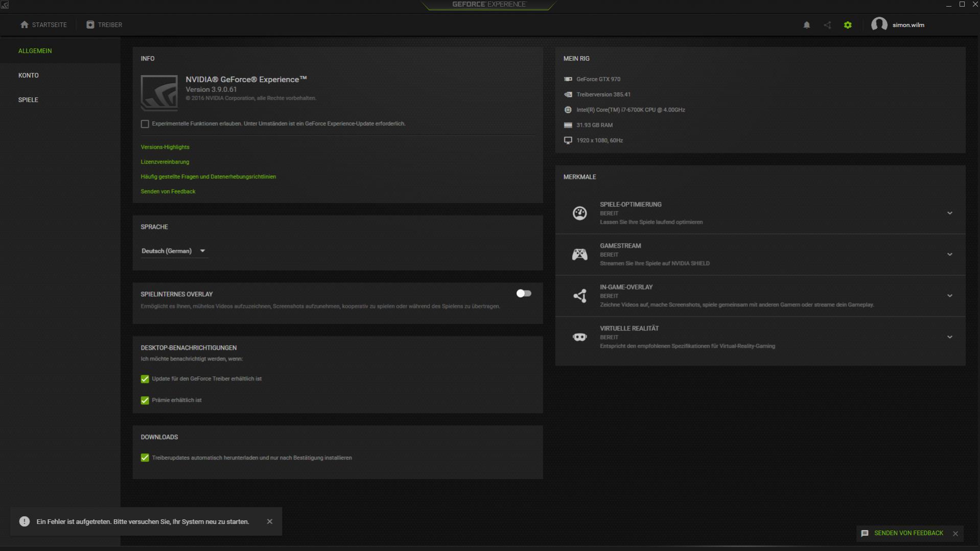Click the Senden von Feedback link in Info
980x551 pixels.
(168, 191)
